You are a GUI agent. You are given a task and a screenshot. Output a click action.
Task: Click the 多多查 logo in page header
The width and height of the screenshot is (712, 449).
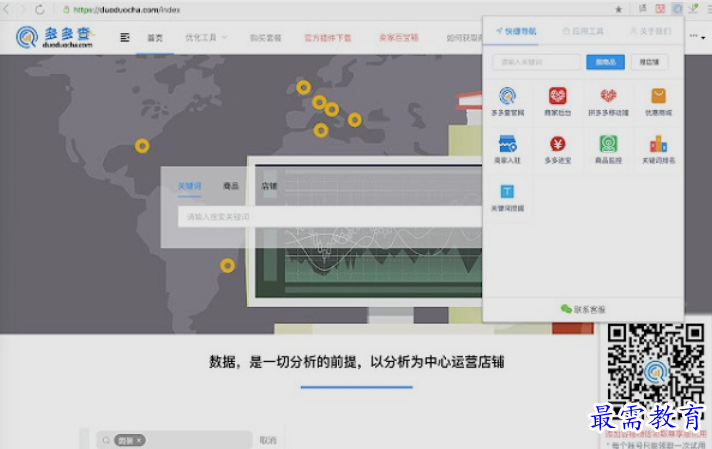[x=55, y=37]
